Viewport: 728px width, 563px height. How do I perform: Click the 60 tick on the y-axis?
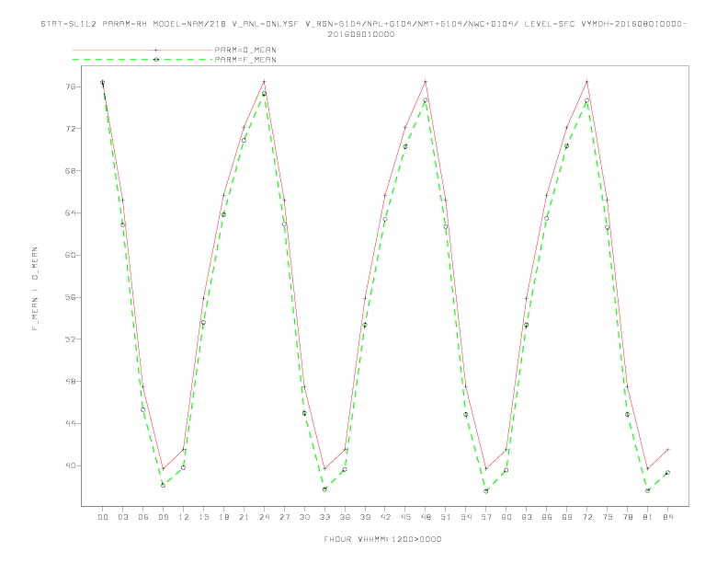pyautogui.click(x=71, y=255)
